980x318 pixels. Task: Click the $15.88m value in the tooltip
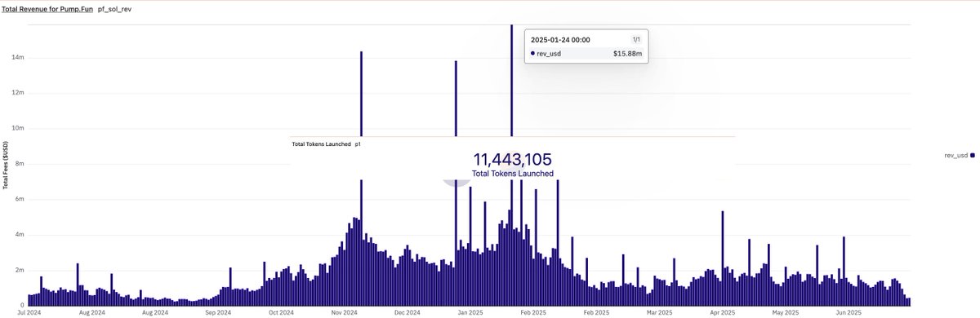pyautogui.click(x=626, y=54)
